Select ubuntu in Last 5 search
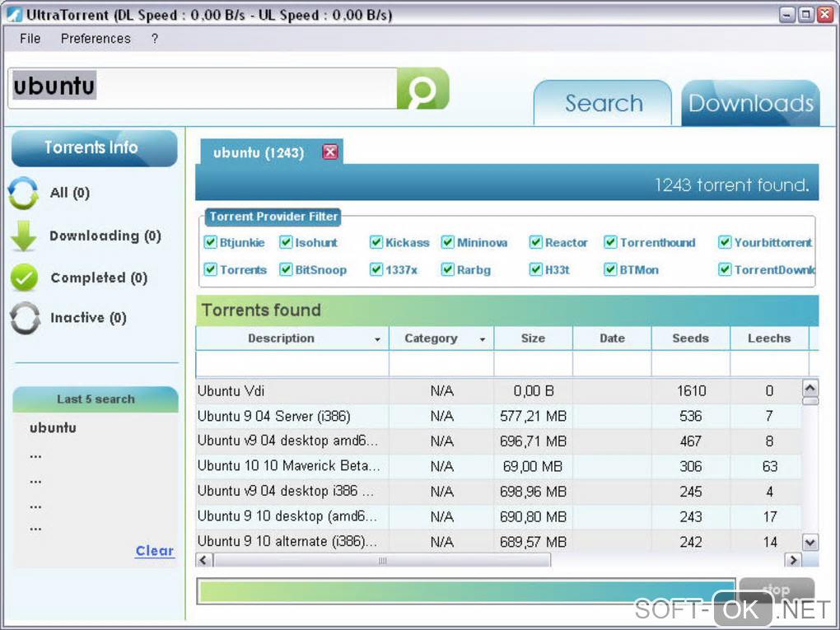 53,427
